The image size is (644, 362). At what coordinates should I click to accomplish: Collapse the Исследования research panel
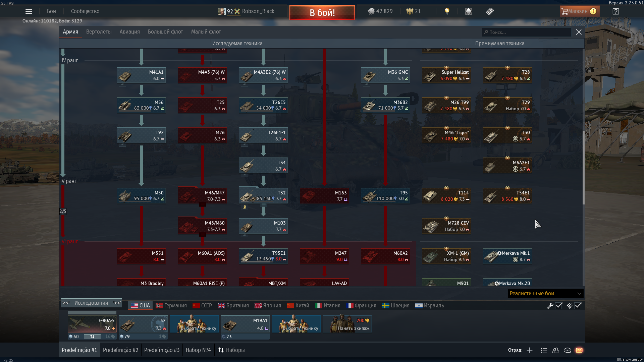[91, 303]
